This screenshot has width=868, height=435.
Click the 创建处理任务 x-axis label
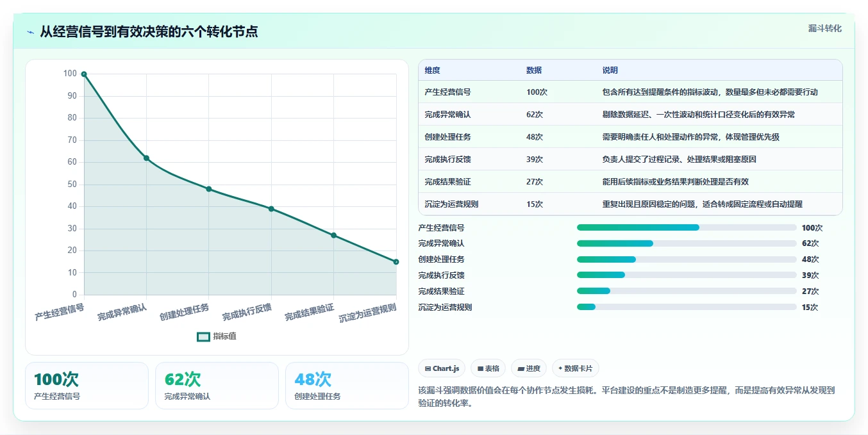[185, 312]
